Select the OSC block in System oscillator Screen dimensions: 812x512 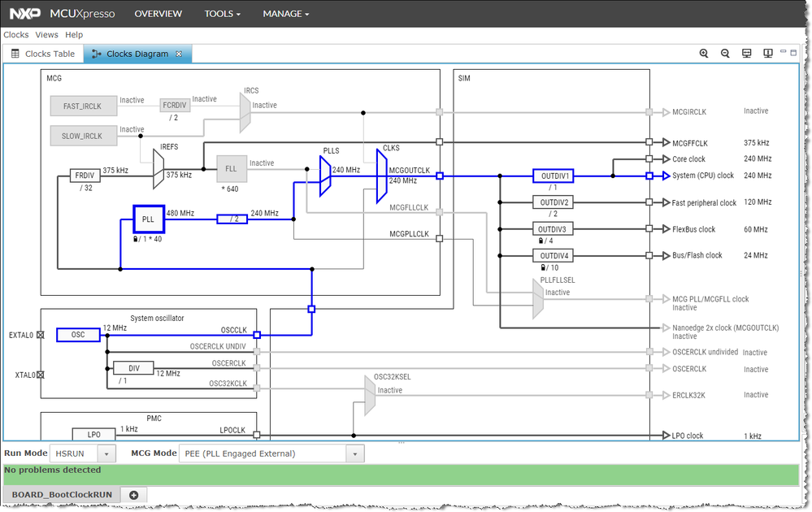[78, 335]
